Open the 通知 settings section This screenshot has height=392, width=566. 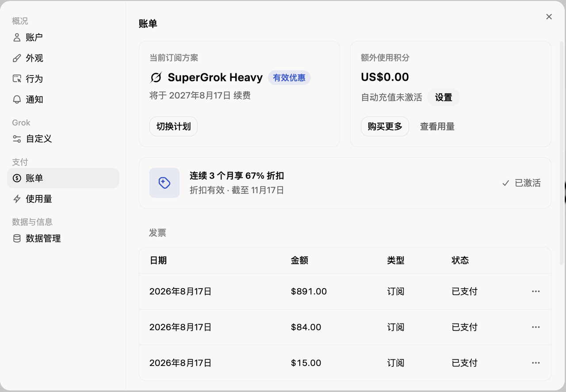point(63,99)
